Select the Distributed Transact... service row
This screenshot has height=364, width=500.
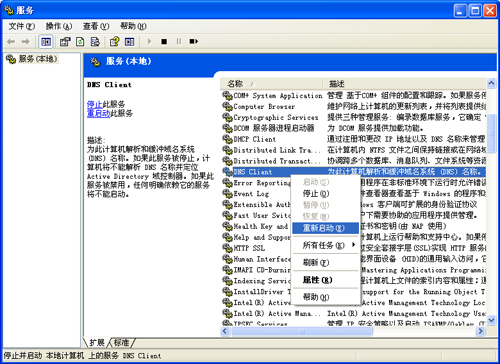354,161
